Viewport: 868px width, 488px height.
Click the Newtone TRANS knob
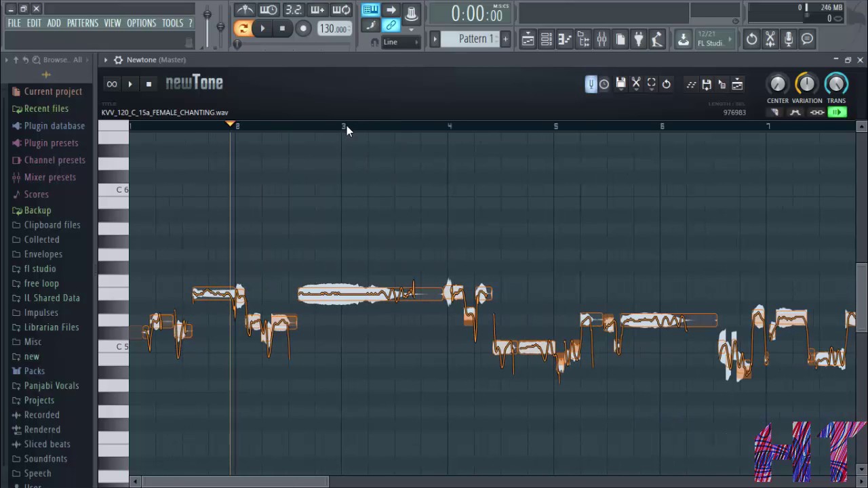click(836, 84)
